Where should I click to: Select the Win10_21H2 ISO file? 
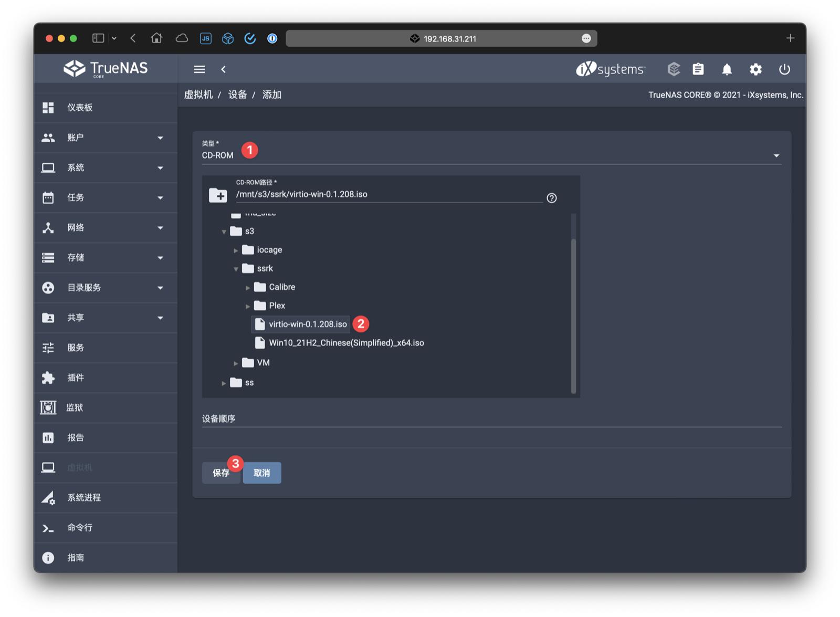[346, 342]
